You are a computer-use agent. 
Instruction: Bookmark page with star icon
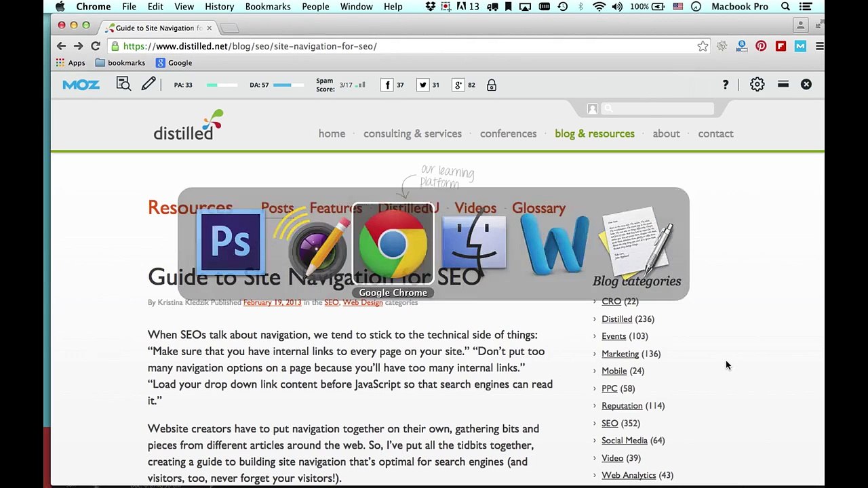click(703, 46)
